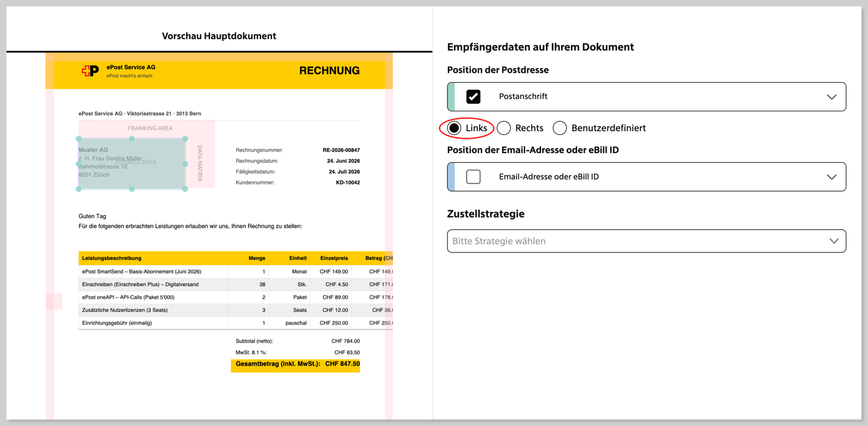Click the right-middle handle of address selection
Screen dimensions: 868x426
click(x=185, y=164)
